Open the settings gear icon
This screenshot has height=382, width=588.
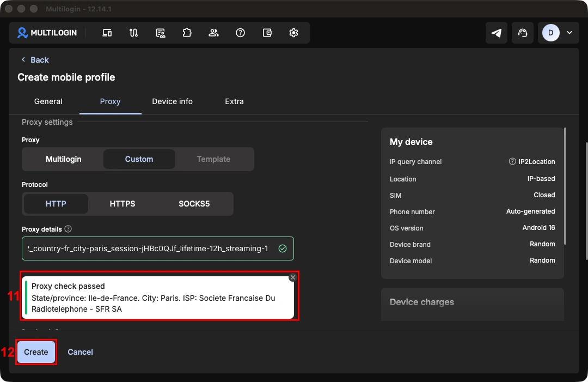pyautogui.click(x=293, y=33)
